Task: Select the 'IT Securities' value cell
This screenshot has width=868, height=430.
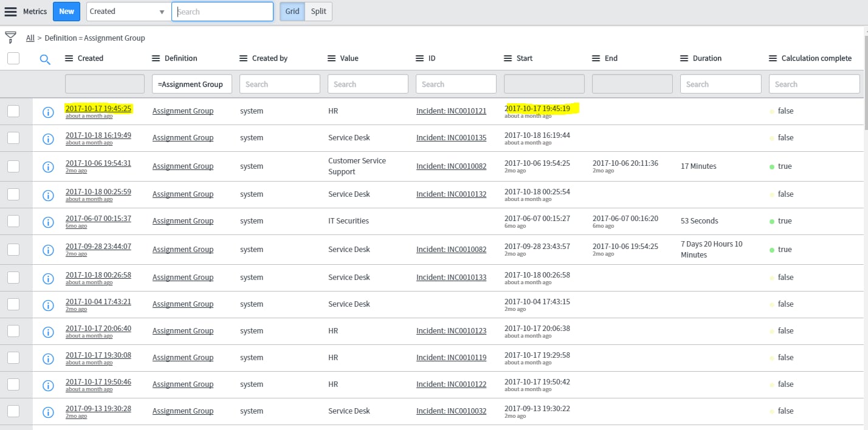Action: [x=348, y=220]
